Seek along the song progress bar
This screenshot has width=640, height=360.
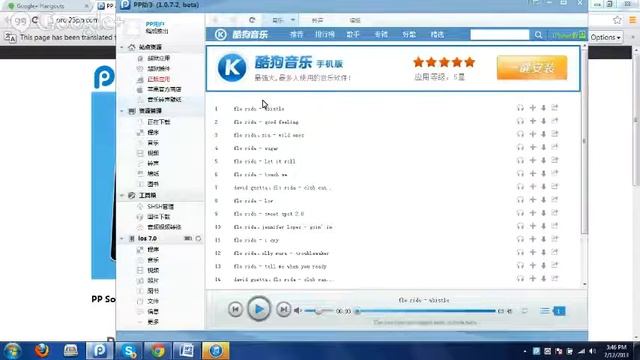(x=426, y=311)
